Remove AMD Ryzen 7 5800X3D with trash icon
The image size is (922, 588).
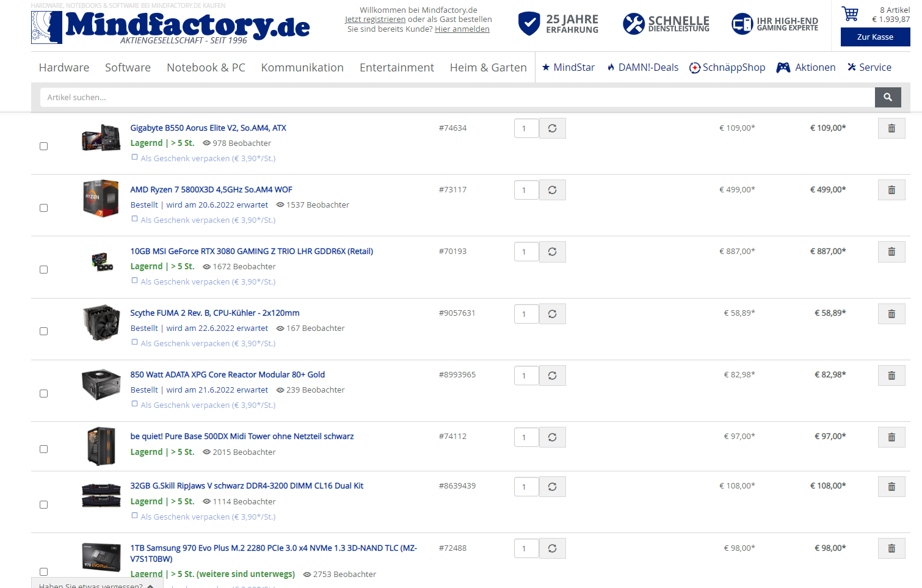click(891, 190)
